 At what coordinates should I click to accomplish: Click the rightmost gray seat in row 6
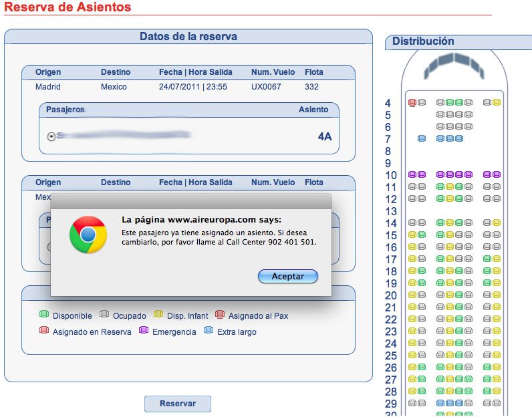click(469, 126)
